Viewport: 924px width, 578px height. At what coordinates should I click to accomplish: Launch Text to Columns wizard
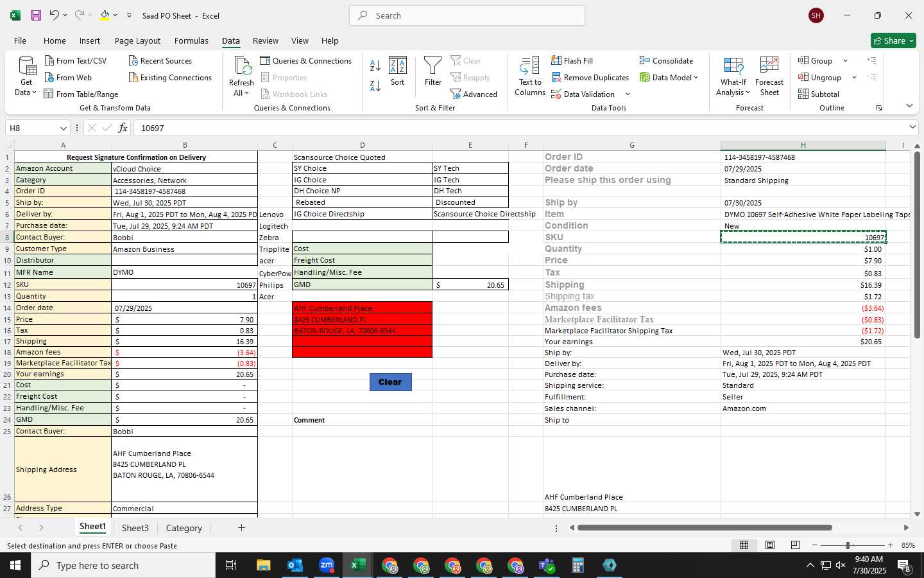pos(530,76)
